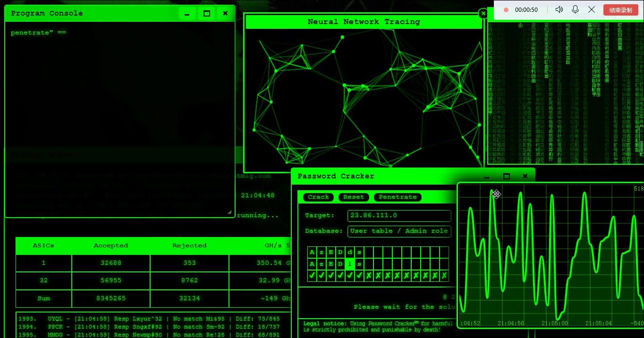
Task: Maximize the Password Cracker window
Action: tap(507, 177)
